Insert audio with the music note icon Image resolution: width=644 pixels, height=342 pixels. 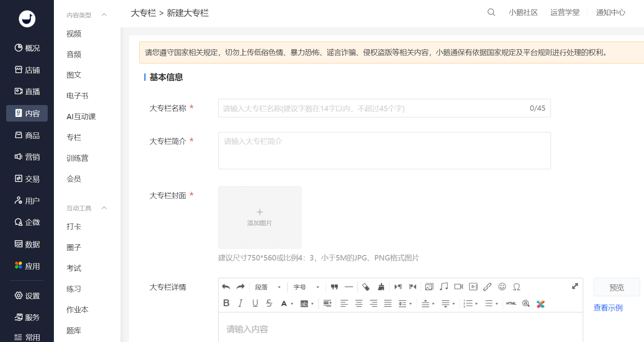pyautogui.click(x=444, y=287)
